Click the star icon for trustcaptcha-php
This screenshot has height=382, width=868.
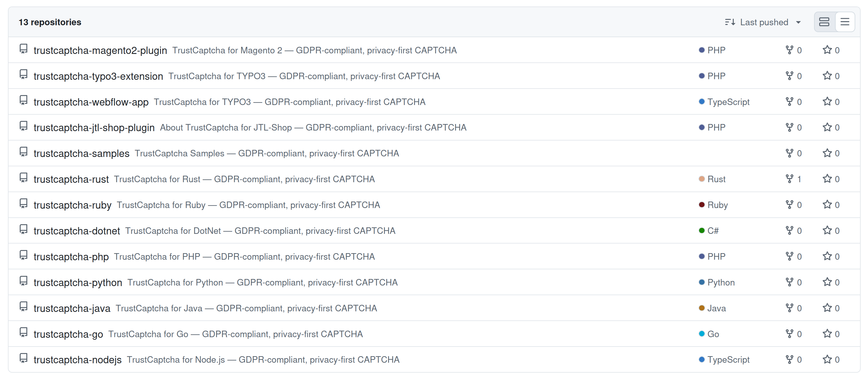[x=827, y=256]
